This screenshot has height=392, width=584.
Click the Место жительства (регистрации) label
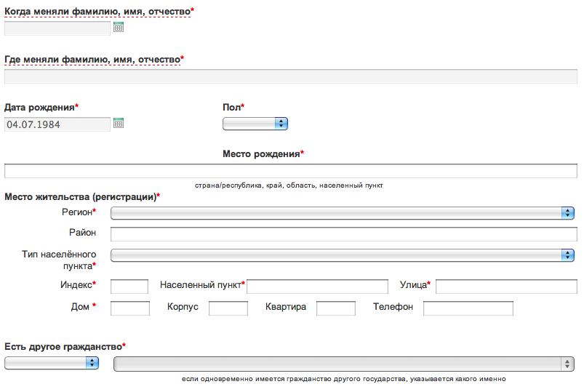81,197
